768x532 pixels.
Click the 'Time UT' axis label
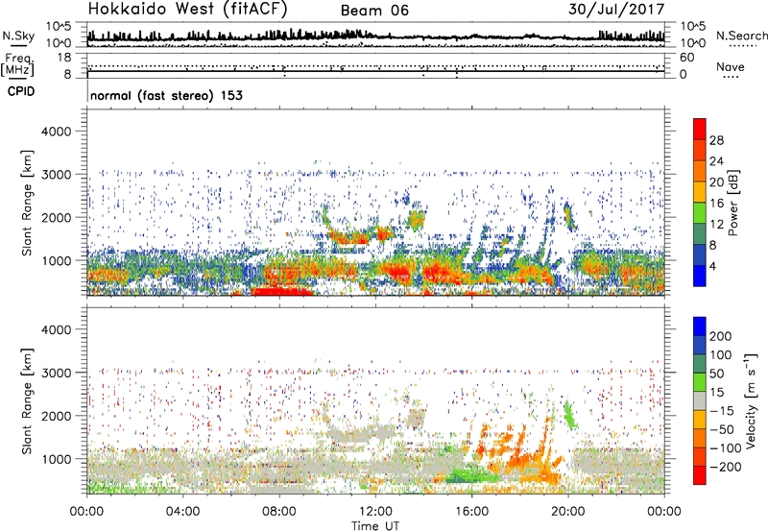[375, 526]
